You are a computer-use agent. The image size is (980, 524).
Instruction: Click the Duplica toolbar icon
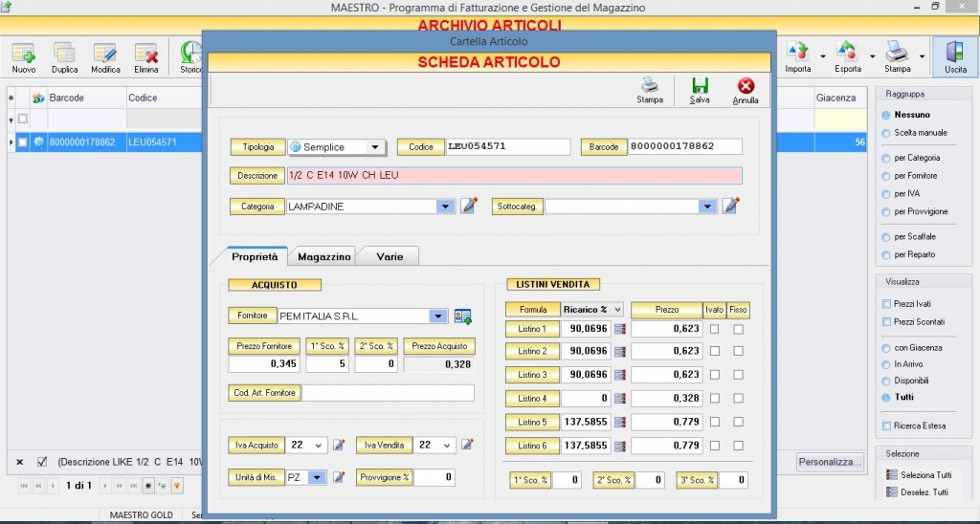(64, 57)
